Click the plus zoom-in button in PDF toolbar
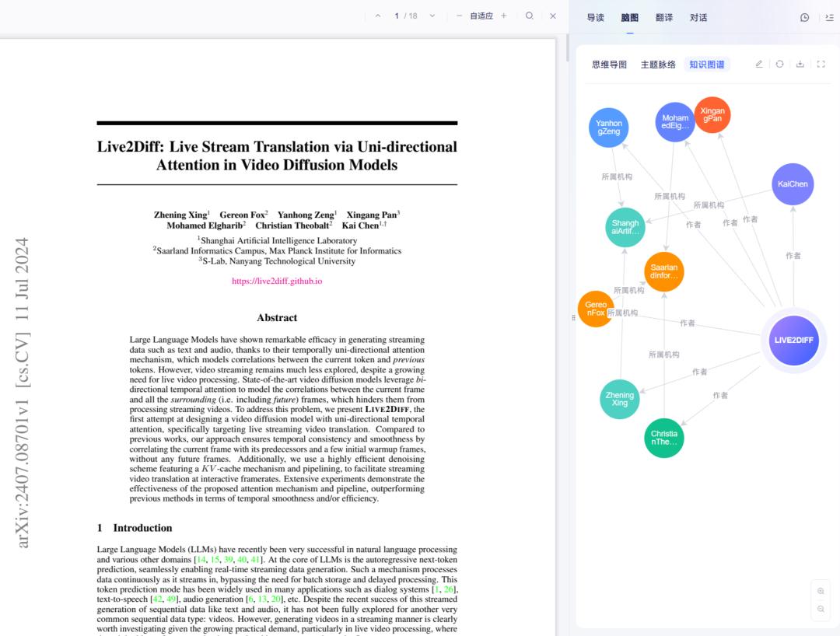840x636 pixels. click(x=503, y=16)
